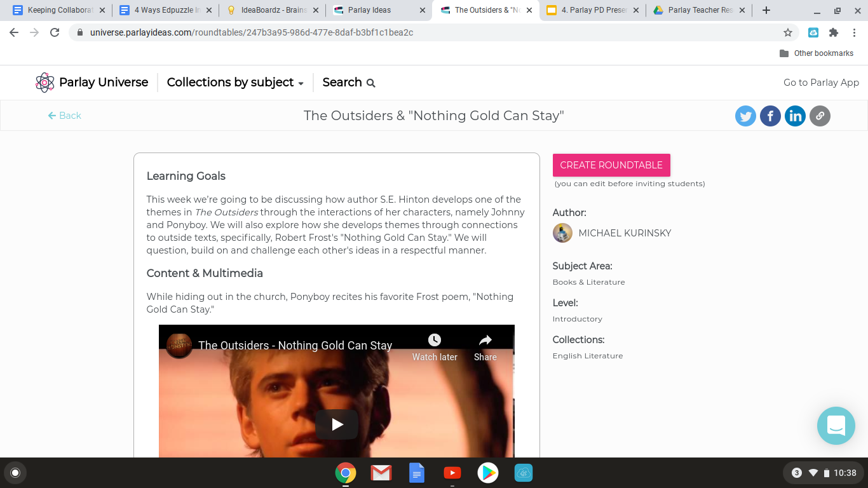The width and height of the screenshot is (868, 488).
Task: Open Chrome extensions puzzle icon
Action: click(x=834, y=32)
